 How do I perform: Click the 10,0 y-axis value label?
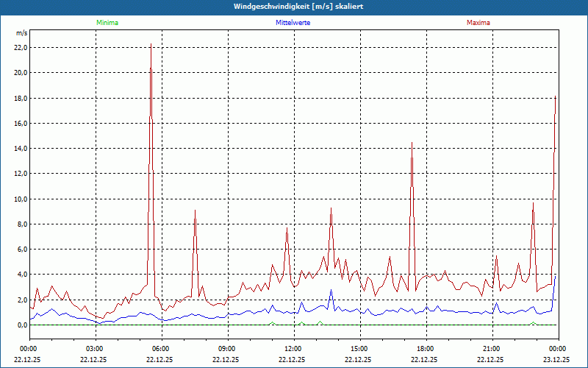pyautogui.click(x=21, y=199)
